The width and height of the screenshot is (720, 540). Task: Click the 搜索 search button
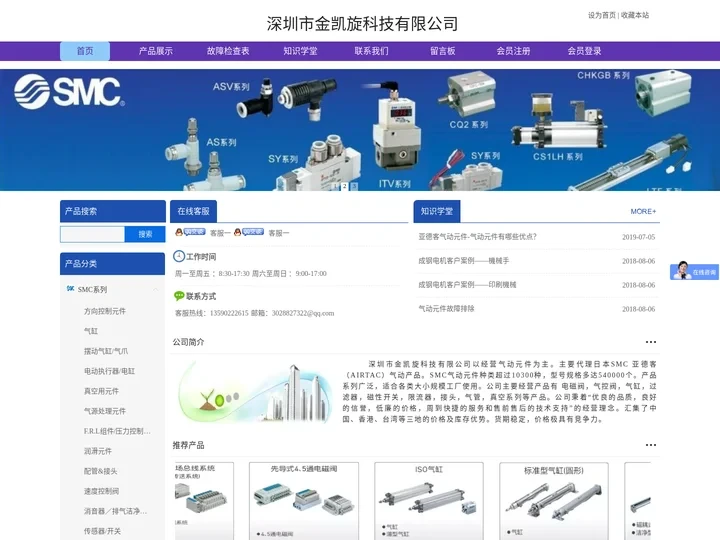[145, 234]
